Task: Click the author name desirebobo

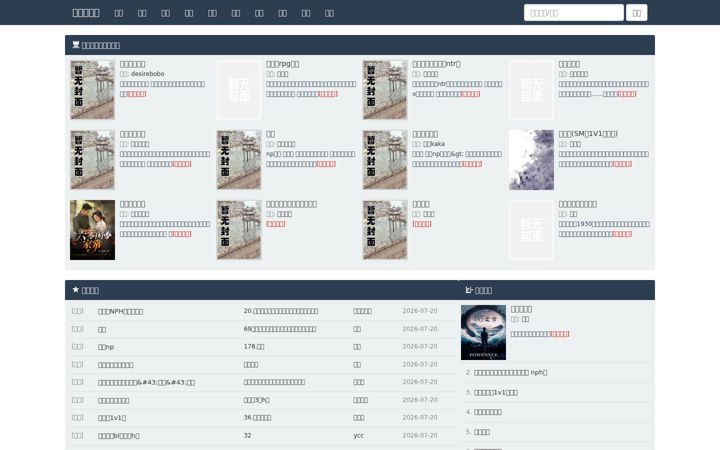Action: tap(147, 74)
